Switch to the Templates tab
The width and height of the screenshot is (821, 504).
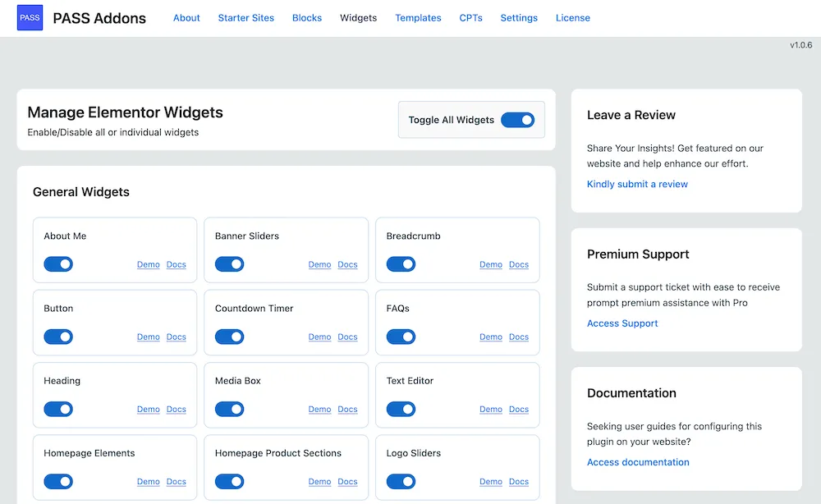[x=418, y=18]
